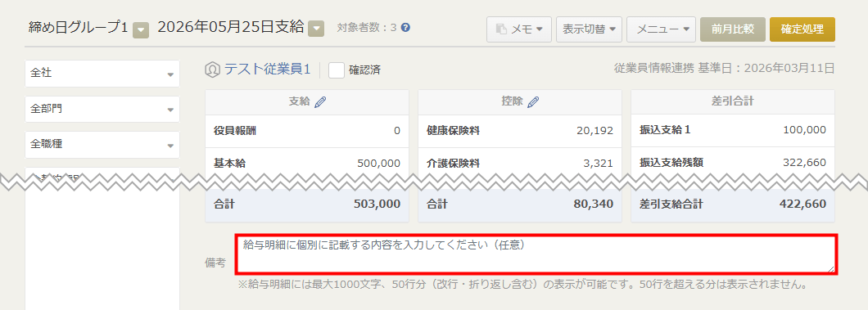Click the 控除 合計 value 80,340
The width and height of the screenshot is (868, 310).
click(x=594, y=204)
